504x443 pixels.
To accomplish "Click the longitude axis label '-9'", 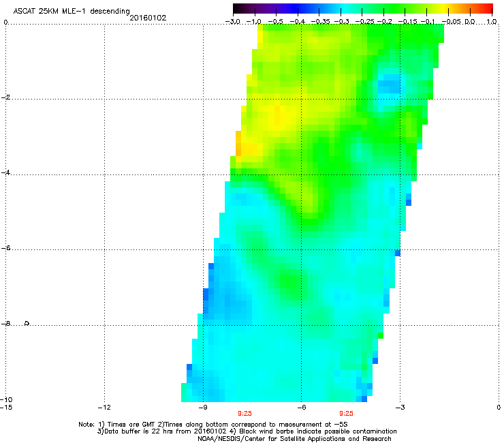I will click(203, 408).
